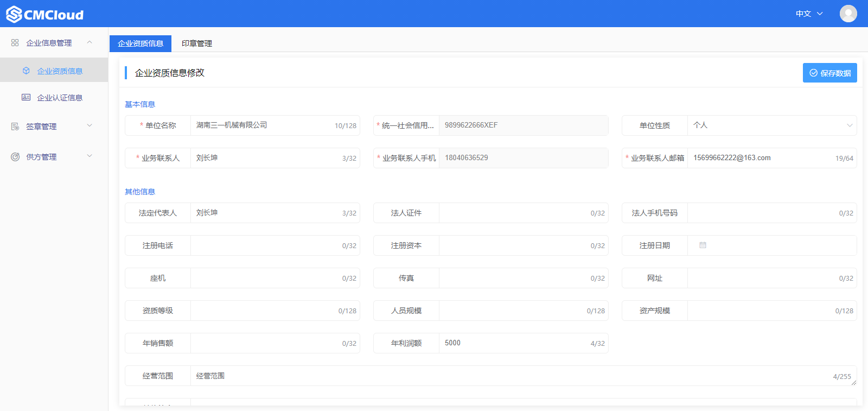Screen dimensions: 868x411
Task: Open the 单位性质 dropdown
Action: [772, 125]
